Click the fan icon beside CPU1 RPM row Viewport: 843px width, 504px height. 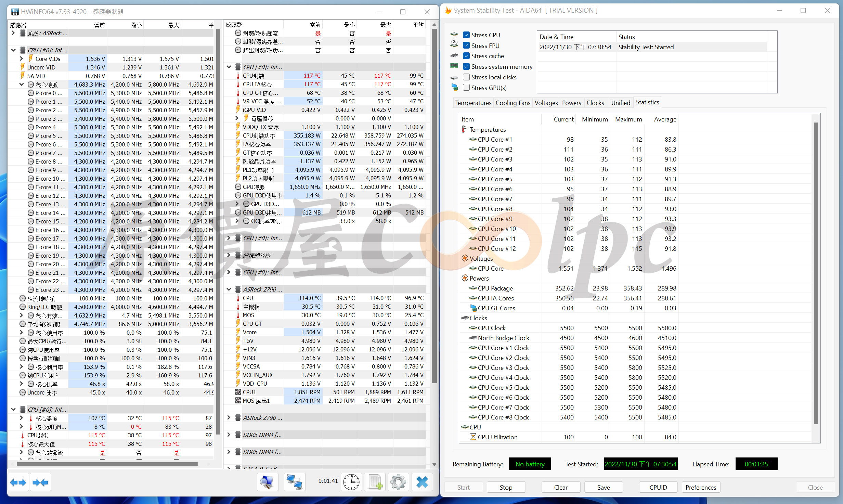point(238,392)
